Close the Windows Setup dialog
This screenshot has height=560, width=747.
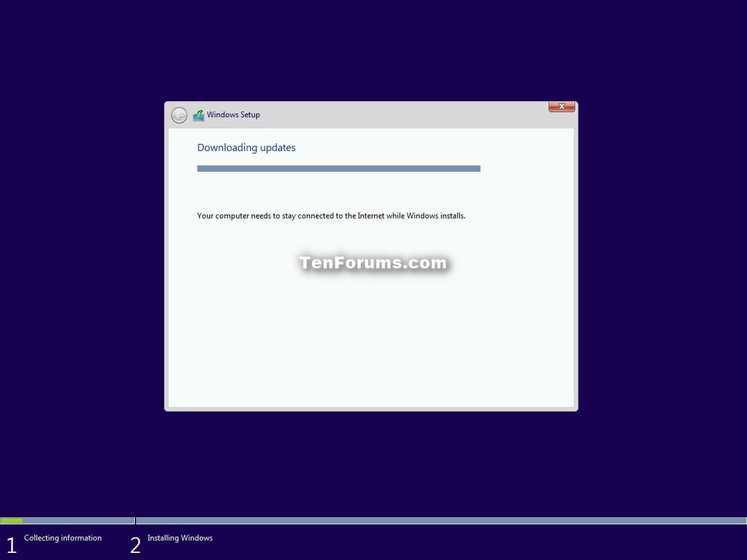point(562,107)
